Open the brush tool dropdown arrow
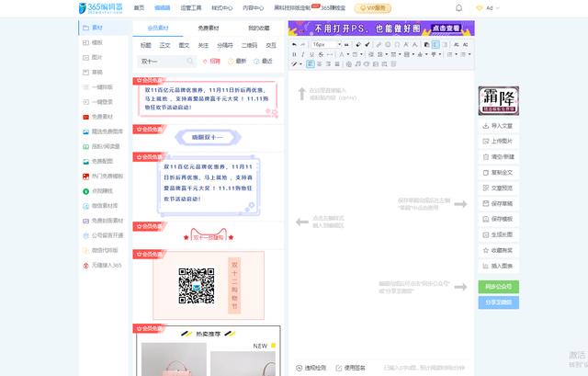Screen dimensions: 588x376 300,64
